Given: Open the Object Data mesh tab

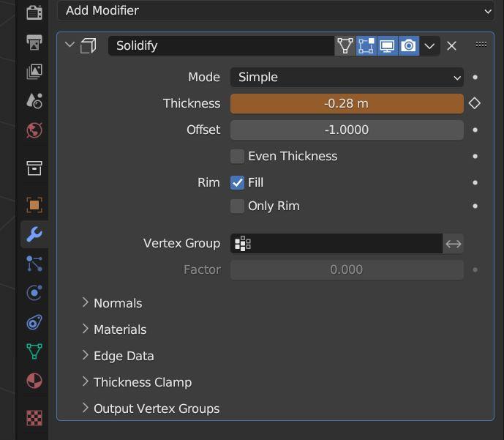Looking at the screenshot, I should pos(34,351).
